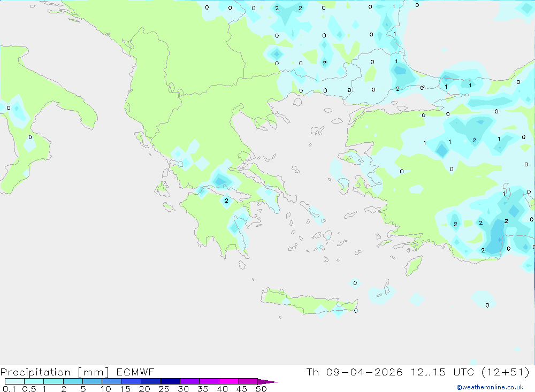Select the 25–30 mm legend color swatch
The image size is (535, 392).
click(x=170, y=381)
